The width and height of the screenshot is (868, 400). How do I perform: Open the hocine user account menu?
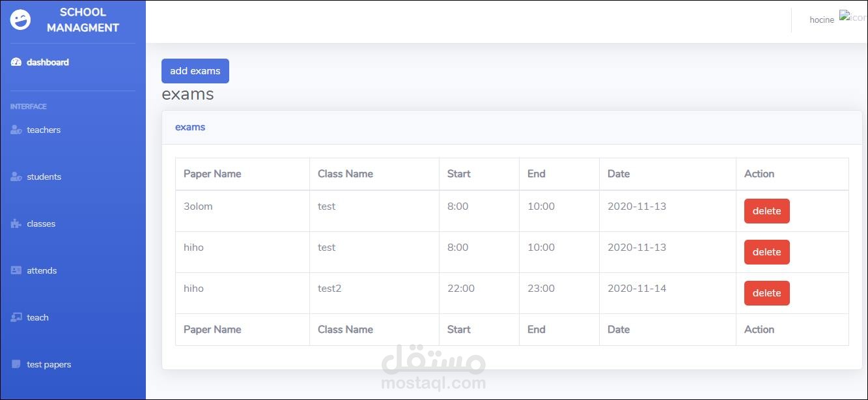pyautogui.click(x=822, y=20)
